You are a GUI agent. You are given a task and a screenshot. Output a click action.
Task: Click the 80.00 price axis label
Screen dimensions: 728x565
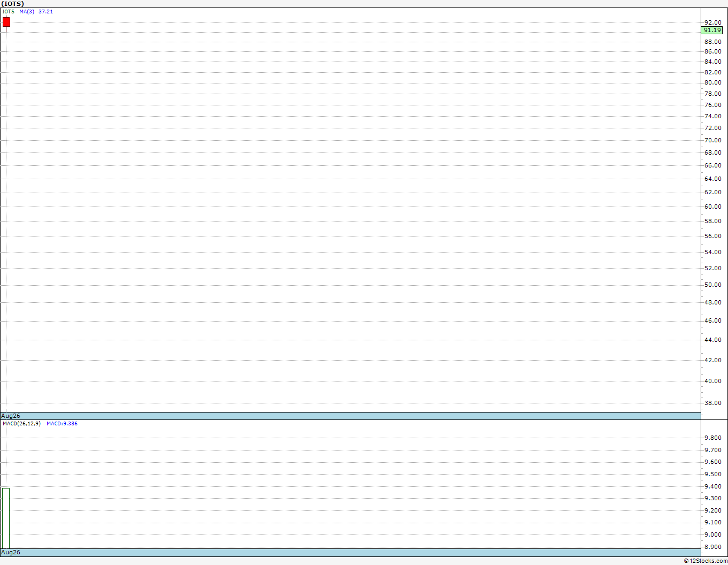(712, 82)
